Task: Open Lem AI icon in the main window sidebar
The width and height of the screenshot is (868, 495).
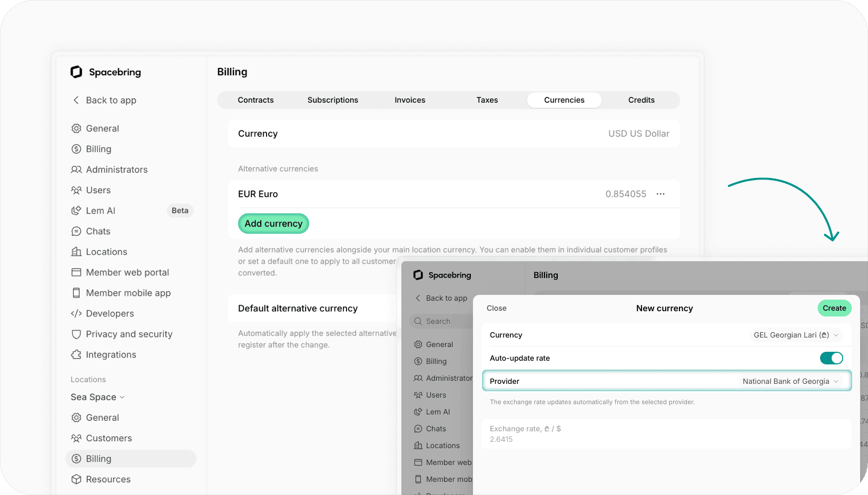Action: point(76,211)
